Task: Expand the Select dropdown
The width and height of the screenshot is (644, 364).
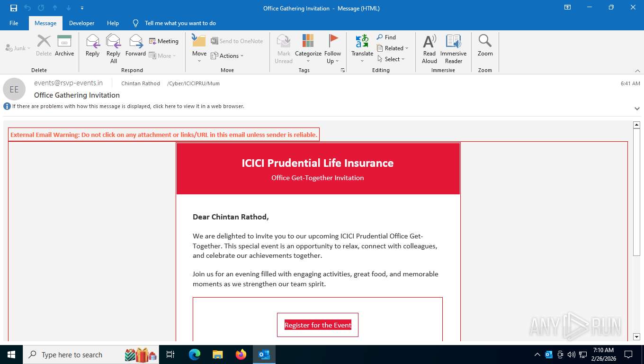Action: click(x=391, y=59)
